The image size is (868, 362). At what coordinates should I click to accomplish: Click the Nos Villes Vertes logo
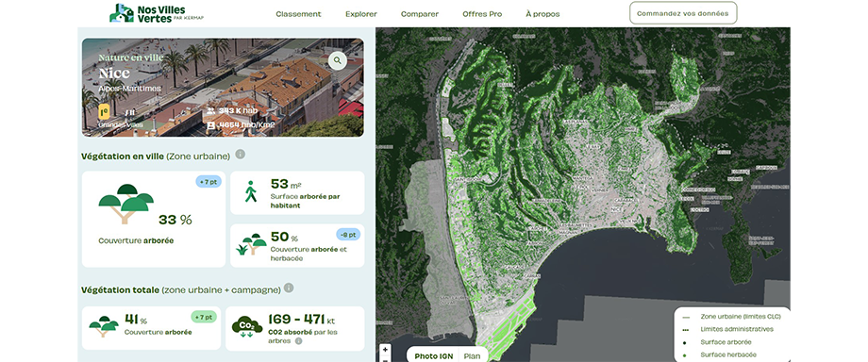(x=147, y=13)
